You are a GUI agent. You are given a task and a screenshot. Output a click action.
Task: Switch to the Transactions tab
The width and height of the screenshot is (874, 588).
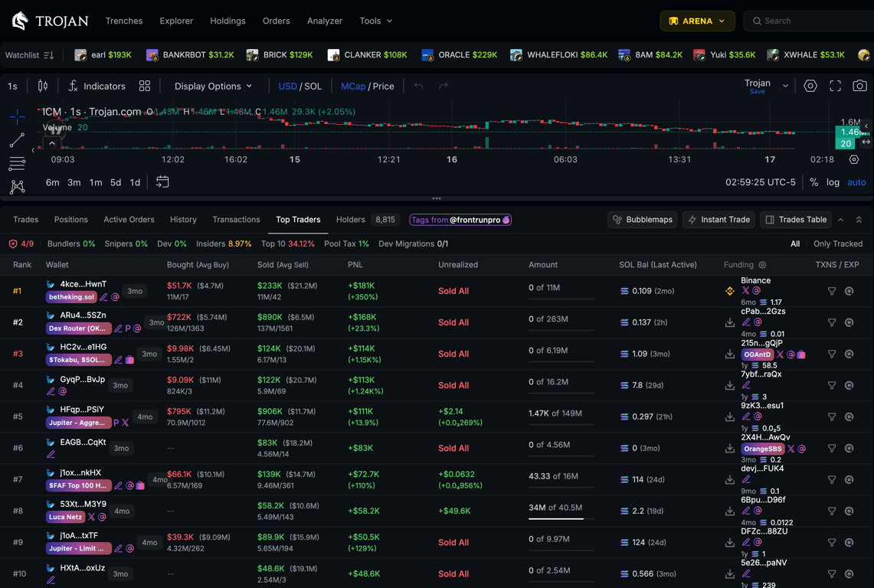point(236,220)
